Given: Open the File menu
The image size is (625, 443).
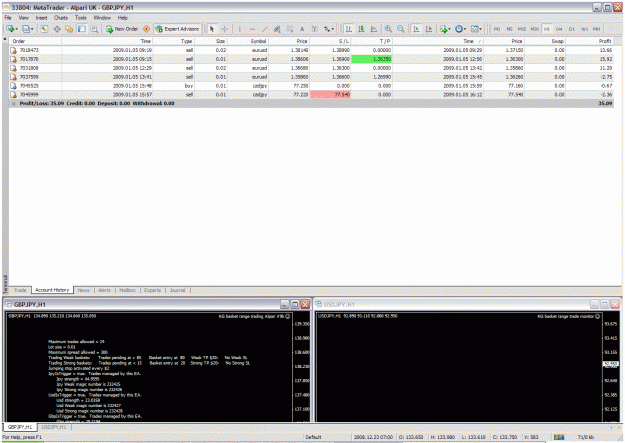Looking at the screenshot, I should pyautogui.click(x=8, y=18).
